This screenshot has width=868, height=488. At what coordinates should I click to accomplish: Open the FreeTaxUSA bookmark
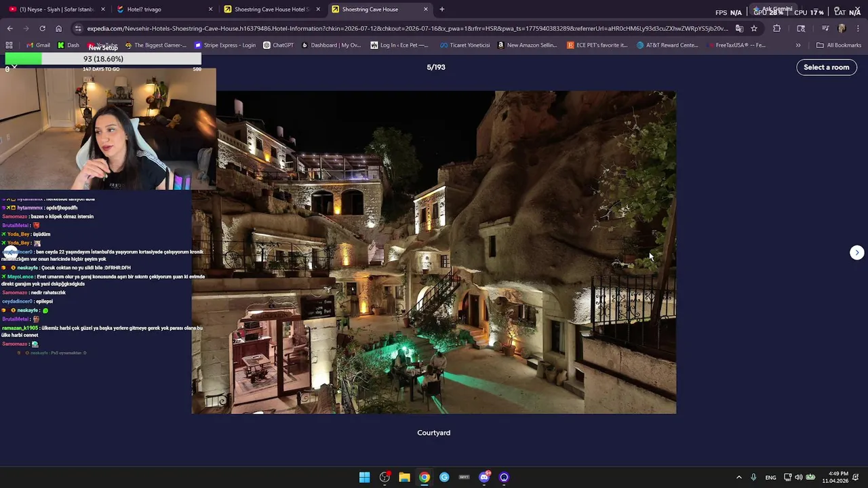tap(736, 45)
